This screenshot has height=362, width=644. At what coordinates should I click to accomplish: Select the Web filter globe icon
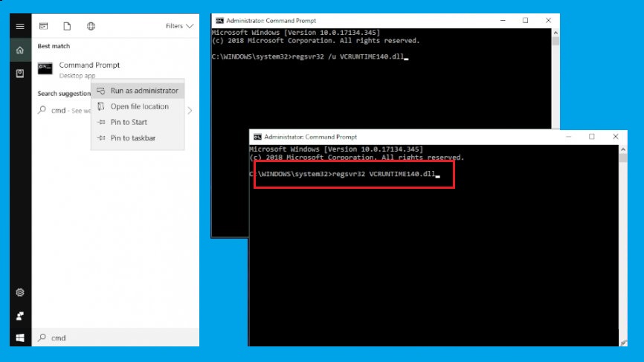pos(91,26)
